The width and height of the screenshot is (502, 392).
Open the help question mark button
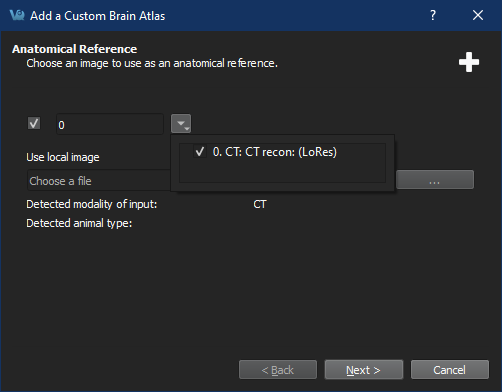tap(433, 15)
